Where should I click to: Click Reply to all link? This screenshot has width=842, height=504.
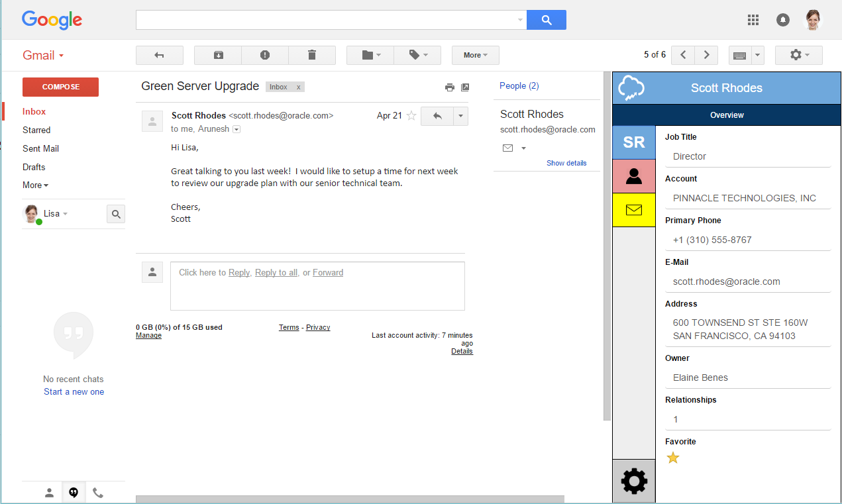coord(276,272)
